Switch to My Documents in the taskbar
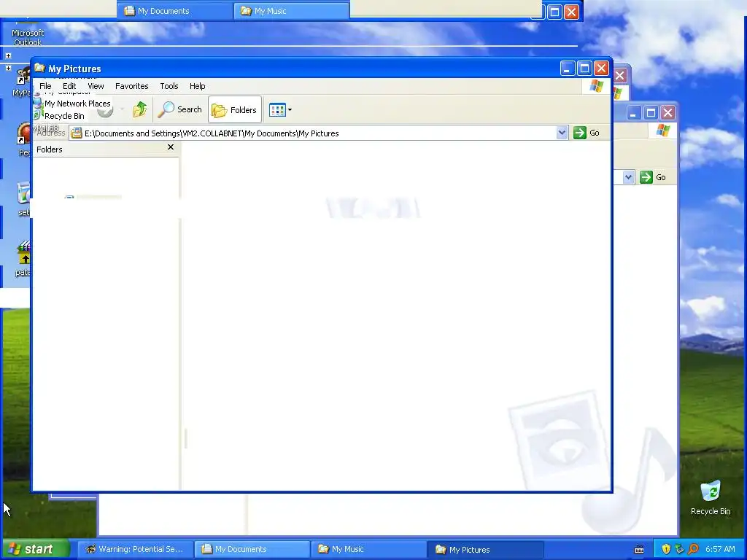 pos(252,549)
